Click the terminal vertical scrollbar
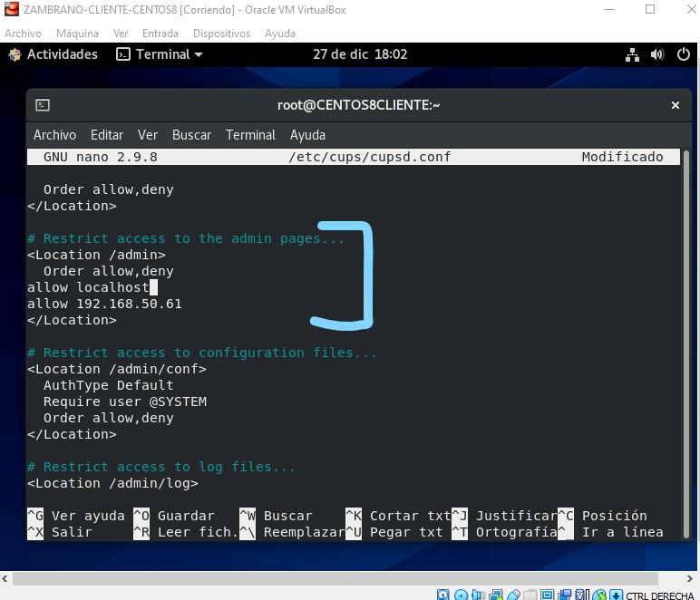The image size is (700, 600). coord(686,344)
